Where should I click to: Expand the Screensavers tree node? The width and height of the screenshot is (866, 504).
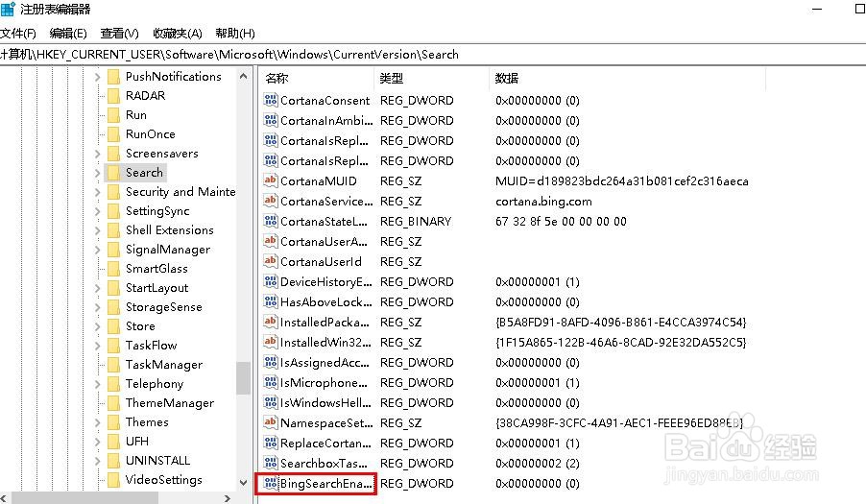point(97,154)
